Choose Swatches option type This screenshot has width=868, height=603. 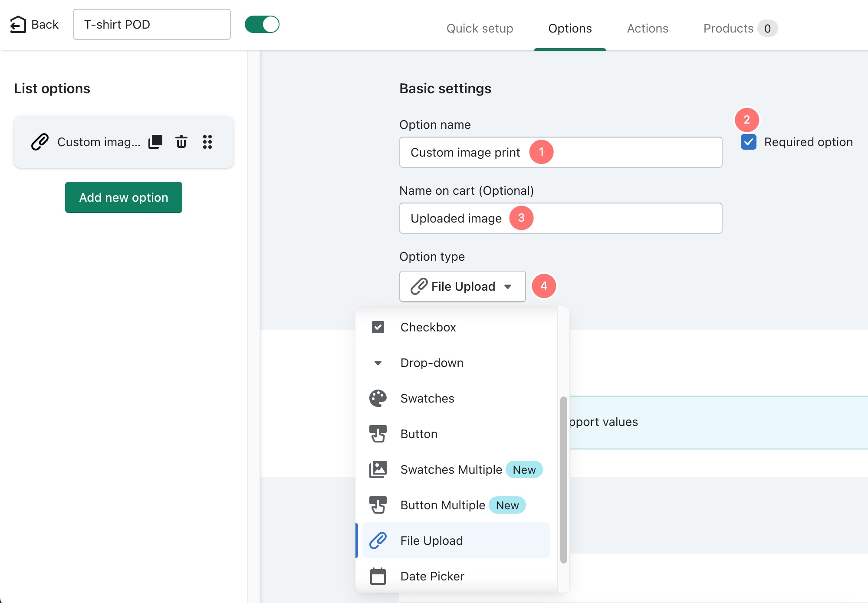coord(456,398)
